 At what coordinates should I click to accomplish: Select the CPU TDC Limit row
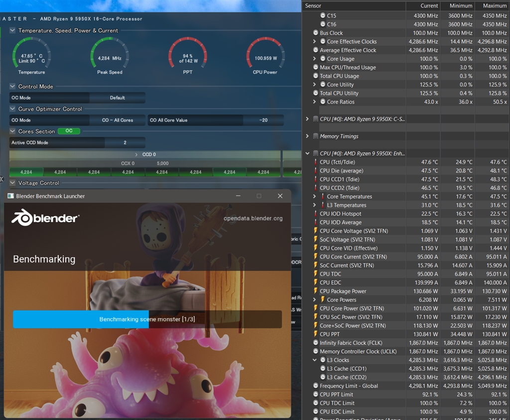[406, 403]
